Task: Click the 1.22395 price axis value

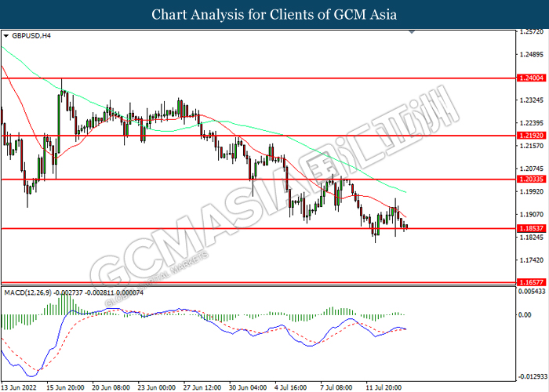Action: pyautogui.click(x=532, y=123)
